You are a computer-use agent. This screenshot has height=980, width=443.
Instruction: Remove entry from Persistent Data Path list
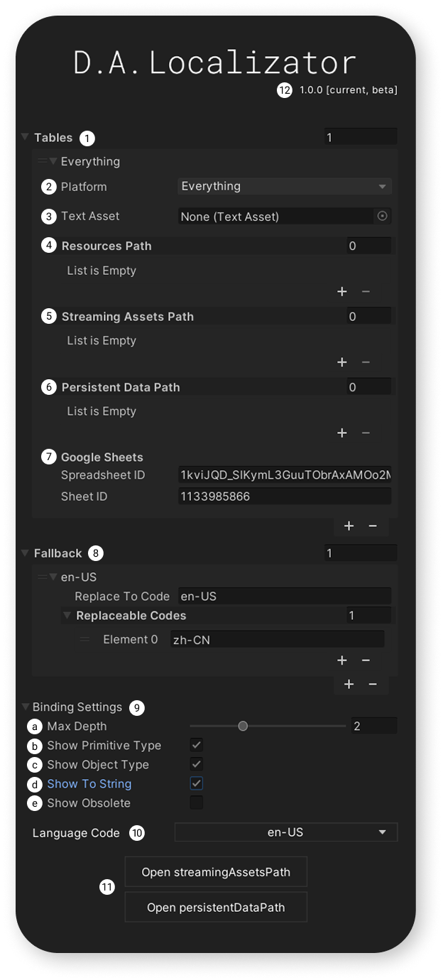(x=366, y=433)
